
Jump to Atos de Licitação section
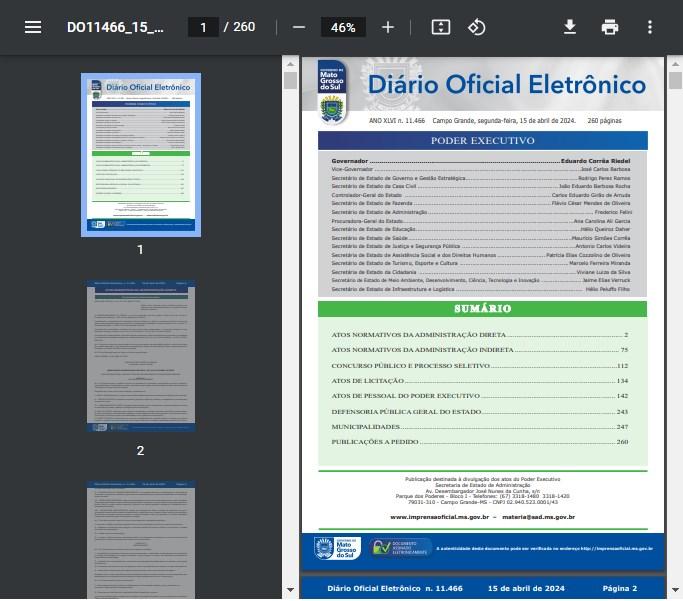point(369,381)
